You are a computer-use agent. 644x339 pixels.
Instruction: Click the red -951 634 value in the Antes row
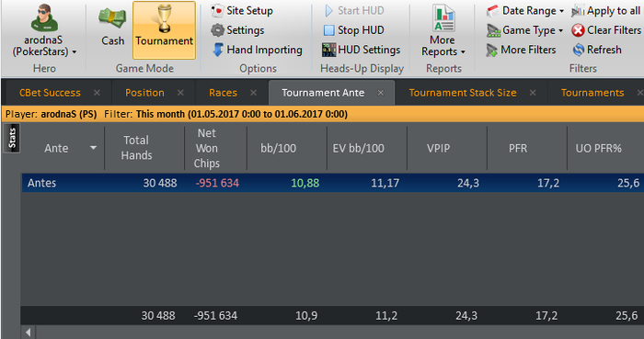(x=217, y=183)
